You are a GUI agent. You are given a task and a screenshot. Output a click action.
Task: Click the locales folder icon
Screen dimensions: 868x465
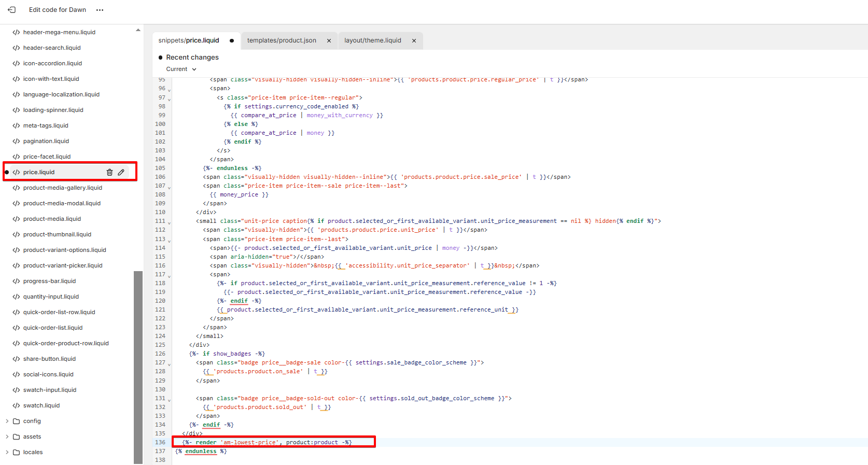(x=17, y=452)
